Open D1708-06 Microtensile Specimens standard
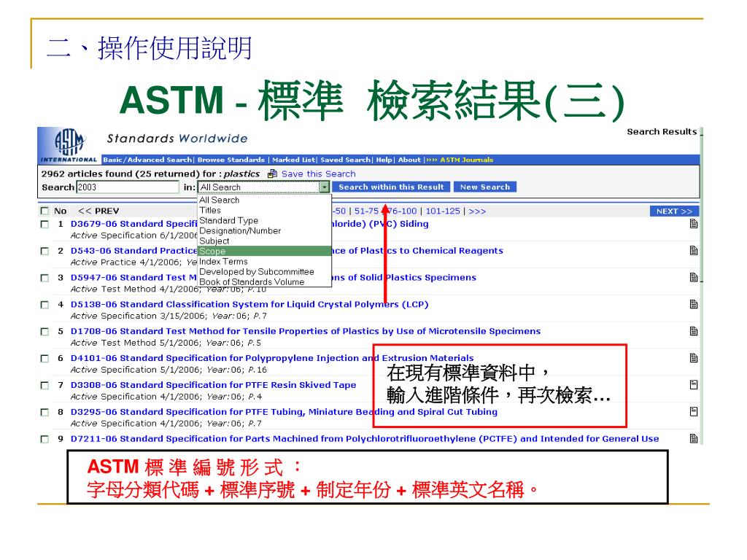 pyautogui.click(x=306, y=331)
